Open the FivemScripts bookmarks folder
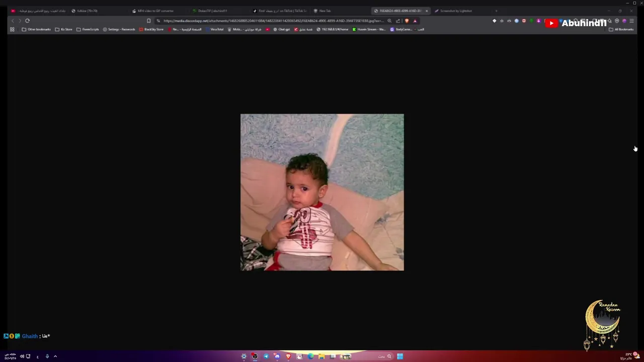 coord(88,29)
